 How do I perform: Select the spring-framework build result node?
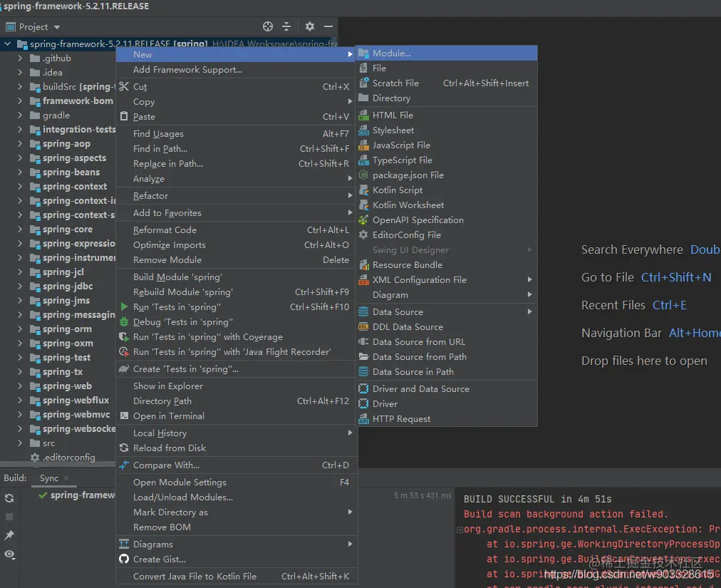point(83,495)
